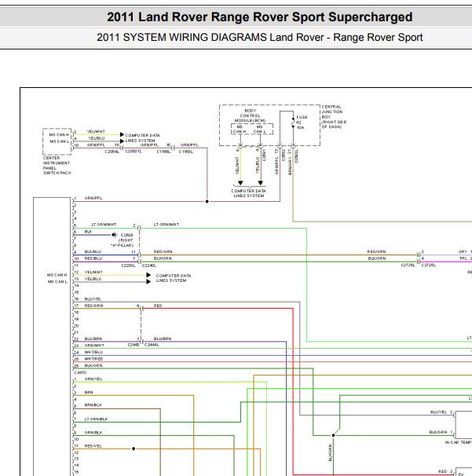Click 'CENTER INSTRUMENT PANEL SWITCH PACK' label
472x476 pixels.
(57, 166)
